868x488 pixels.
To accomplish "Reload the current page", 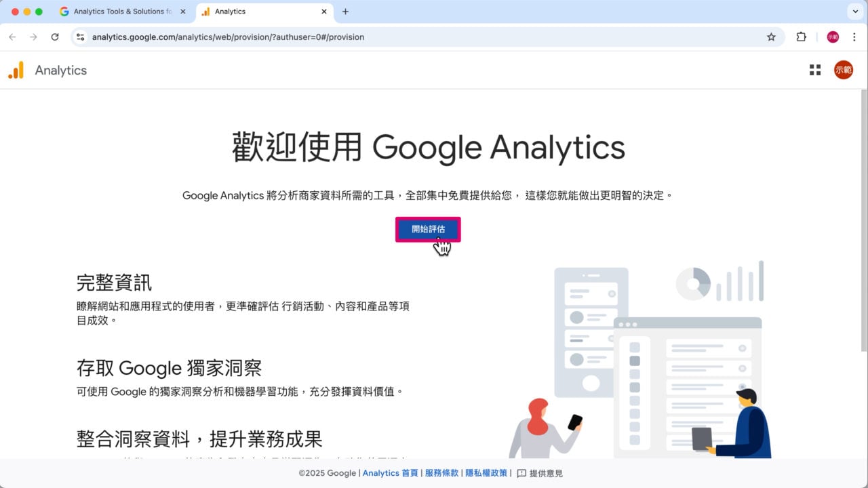I will (x=56, y=37).
